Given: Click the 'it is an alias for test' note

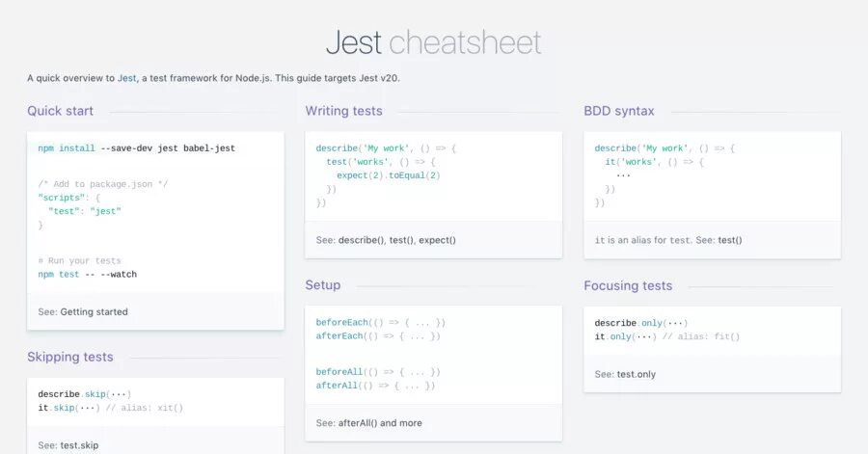Looking at the screenshot, I should tap(643, 240).
